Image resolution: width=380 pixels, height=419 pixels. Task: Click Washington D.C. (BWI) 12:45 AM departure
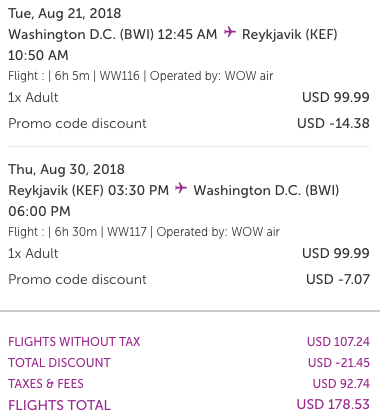pyautogui.click(x=113, y=34)
